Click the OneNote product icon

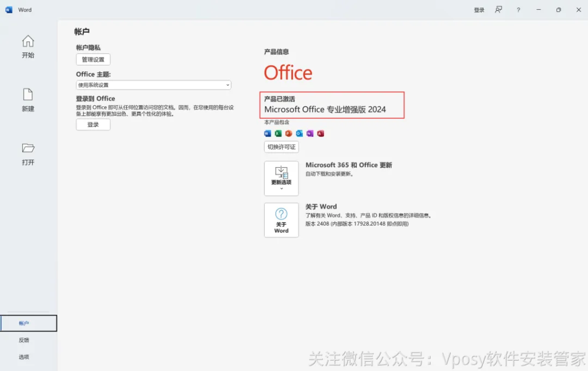[x=310, y=134]
